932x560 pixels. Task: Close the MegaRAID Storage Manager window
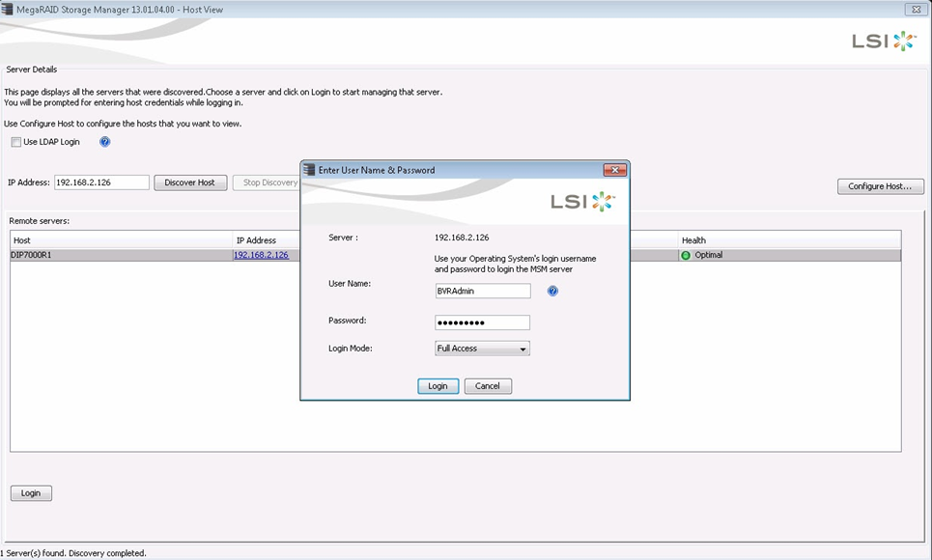917,9
